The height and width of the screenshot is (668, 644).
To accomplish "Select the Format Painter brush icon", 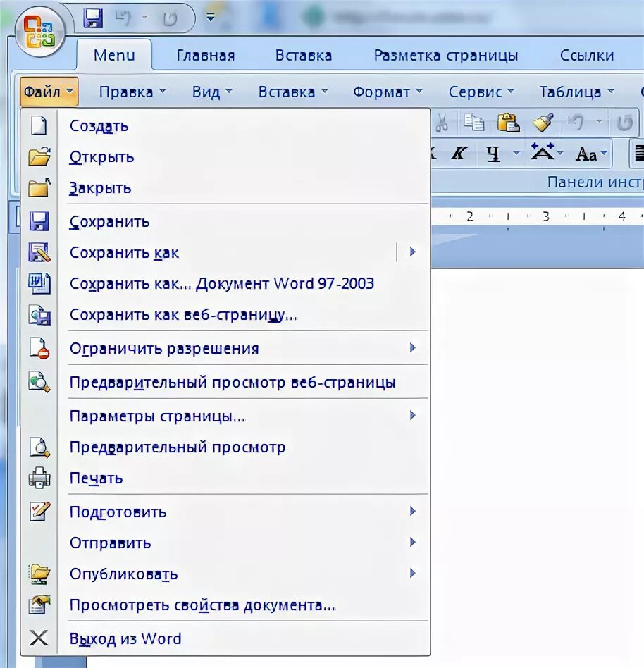I will [543, 121].
